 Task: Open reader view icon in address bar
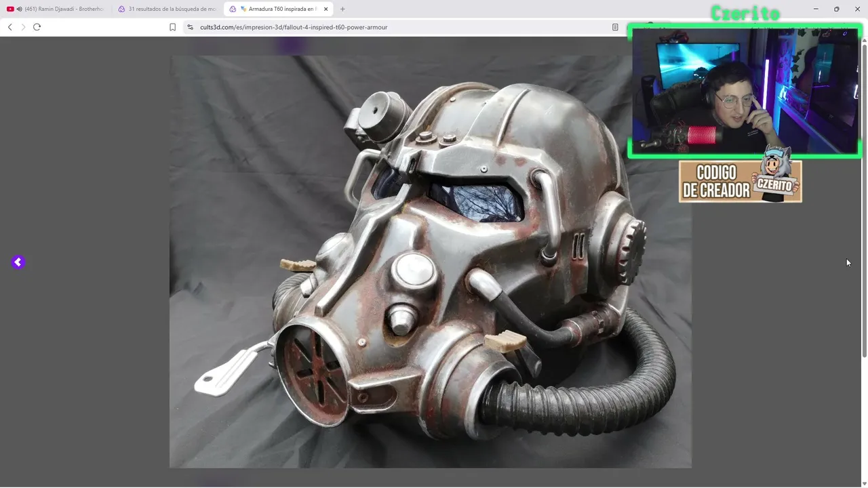click(615, 27)
